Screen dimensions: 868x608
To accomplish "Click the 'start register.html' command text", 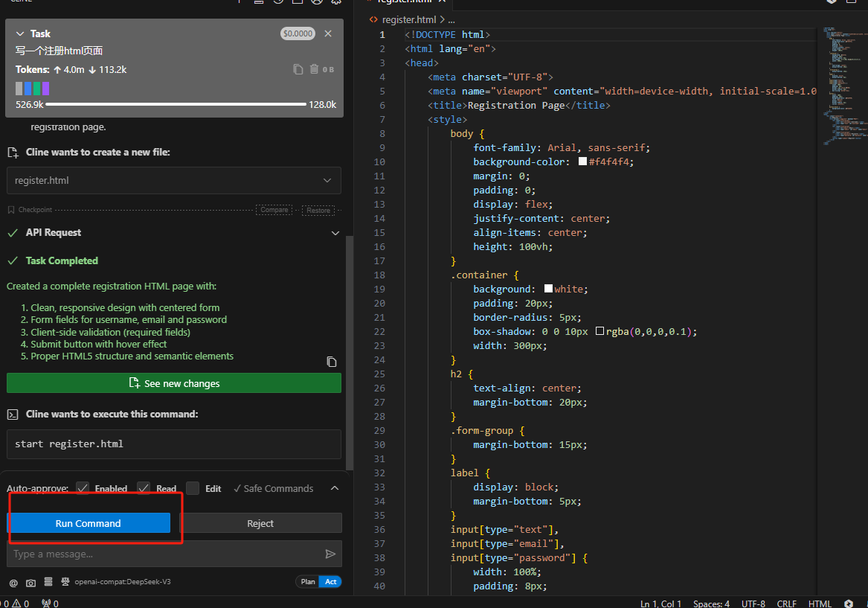I will pyautogui.click(x=69, y=444).
